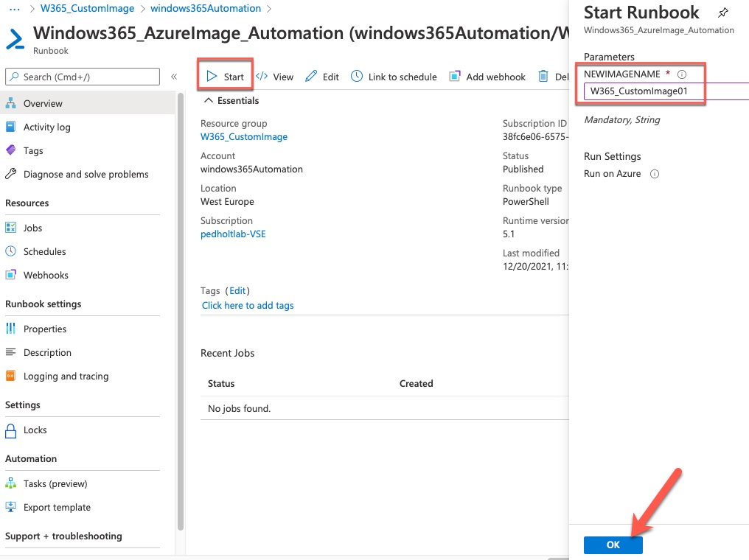
Task: Click the Edit tags link
Action: pos(237,291)
